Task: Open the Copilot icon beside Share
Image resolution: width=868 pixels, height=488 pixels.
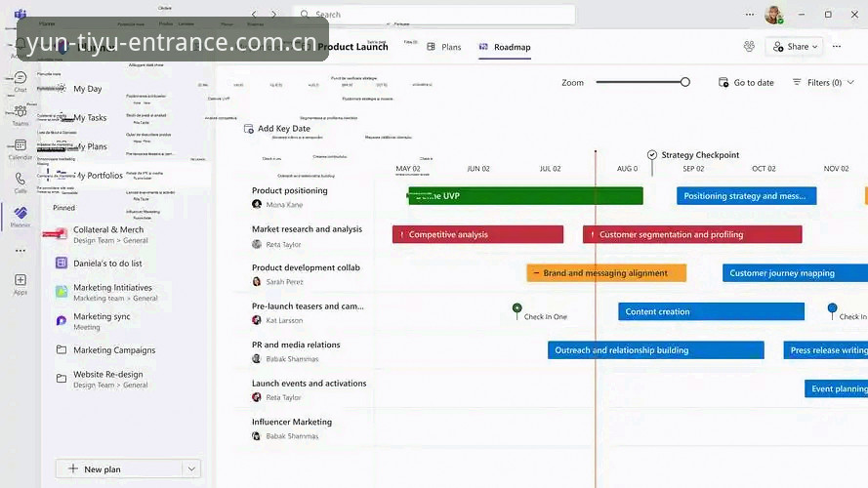Action: pos(749,47)
